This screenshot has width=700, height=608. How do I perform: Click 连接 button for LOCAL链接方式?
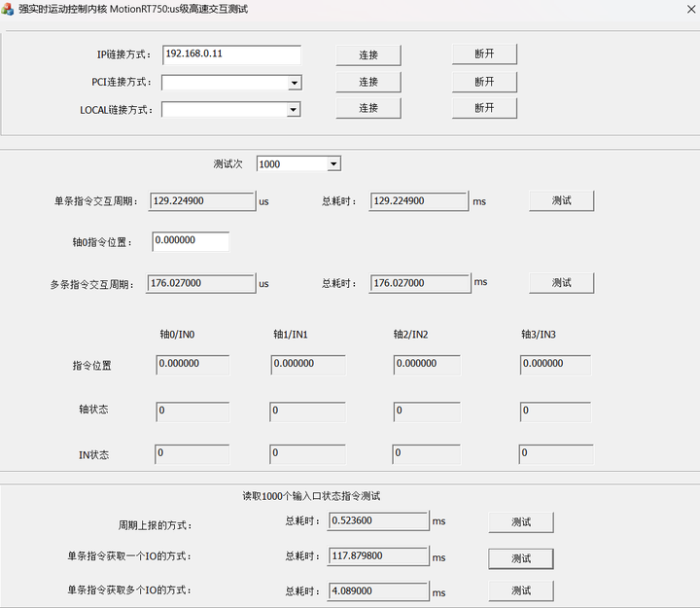pyautogui.click(x=368, y=108)
